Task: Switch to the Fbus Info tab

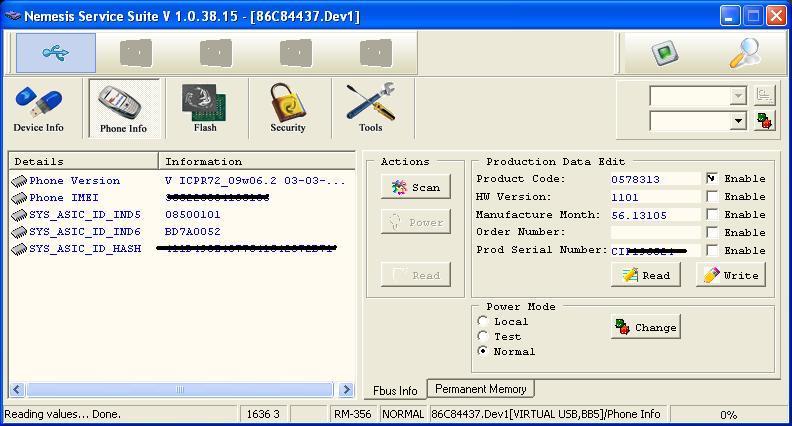Action: tap(395, 391)
